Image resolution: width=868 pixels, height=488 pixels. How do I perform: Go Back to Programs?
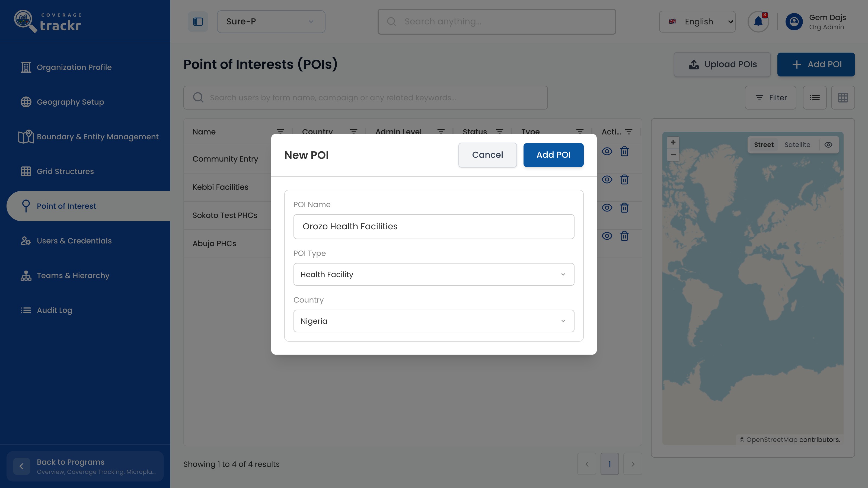[85, 466]
